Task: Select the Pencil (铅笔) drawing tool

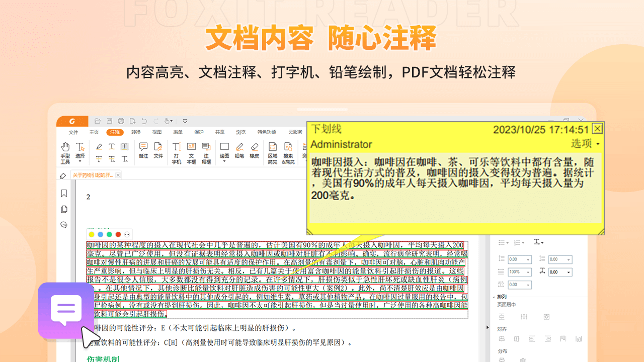Action: pos(239,152)
